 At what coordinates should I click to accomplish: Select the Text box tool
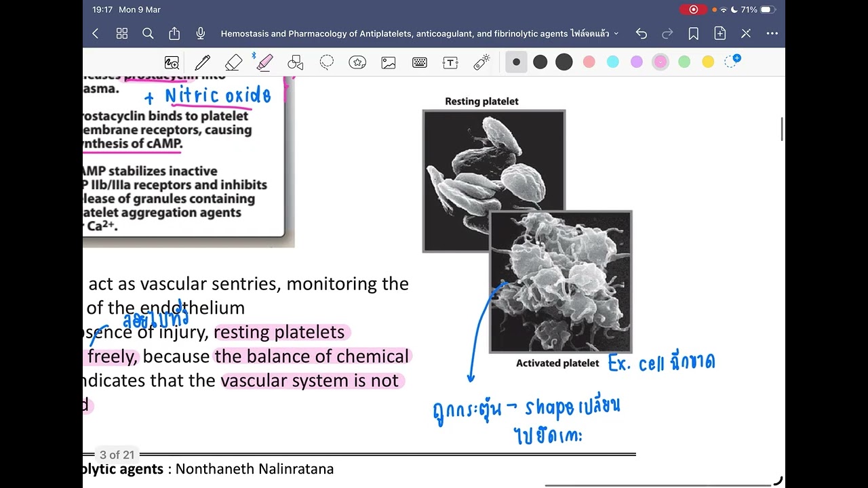[450, 62]
